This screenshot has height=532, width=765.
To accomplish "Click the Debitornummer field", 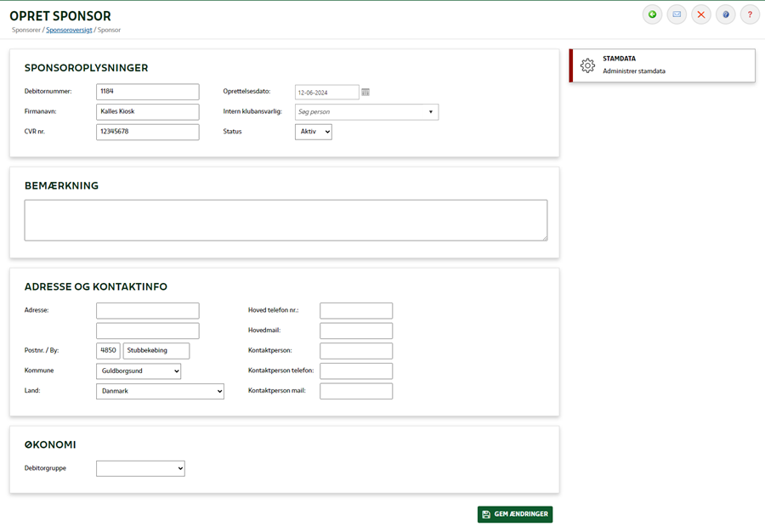I will click(147, 92).
